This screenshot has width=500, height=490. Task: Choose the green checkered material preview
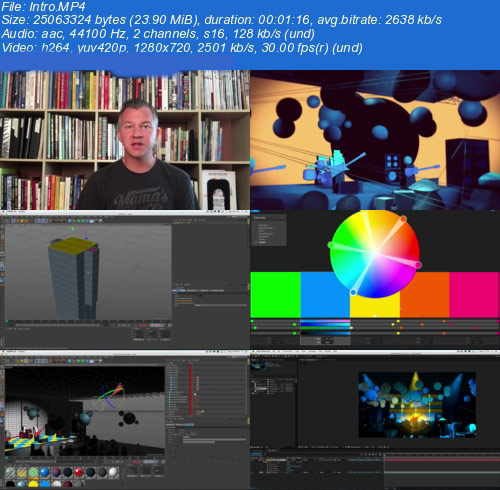[x=33, y=472]
